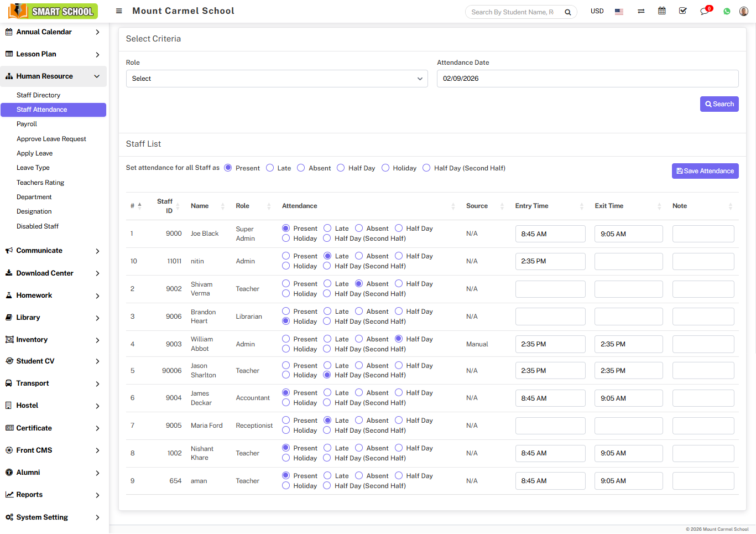Open the chat notifications icon

click(x=705, y=11)
